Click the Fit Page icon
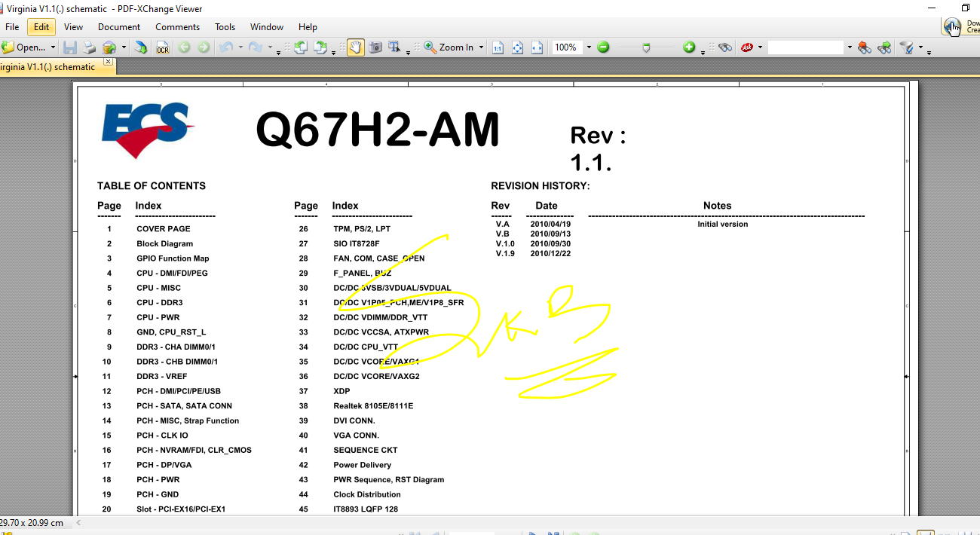Viewport: 980px width, 535px height. [x=518, y=47]
